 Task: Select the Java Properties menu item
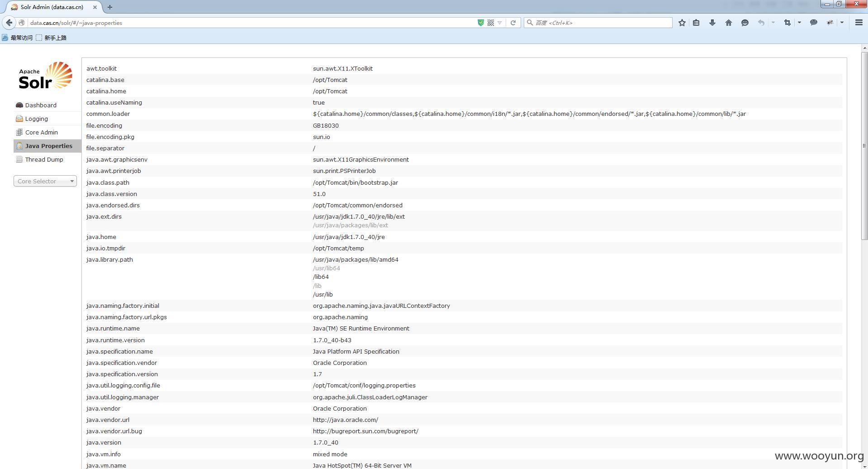[x=47, y=146]
